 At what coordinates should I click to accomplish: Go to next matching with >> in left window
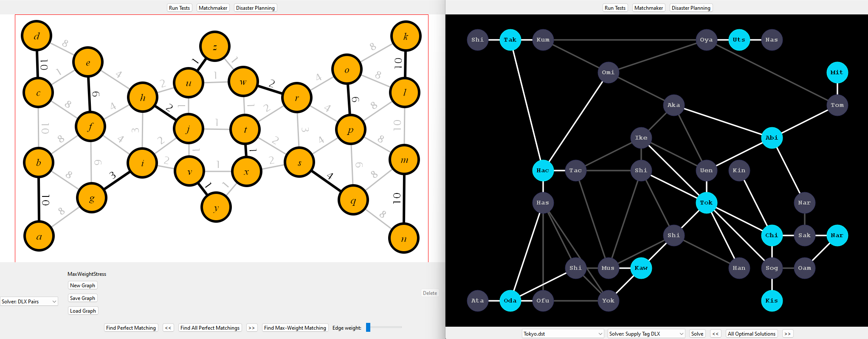pyautogui.click(x=251, y=328)
